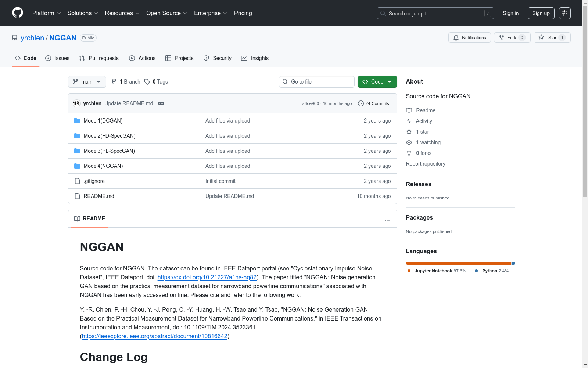
Task: Open the GitHub home logo
Action: click(18, 13)
